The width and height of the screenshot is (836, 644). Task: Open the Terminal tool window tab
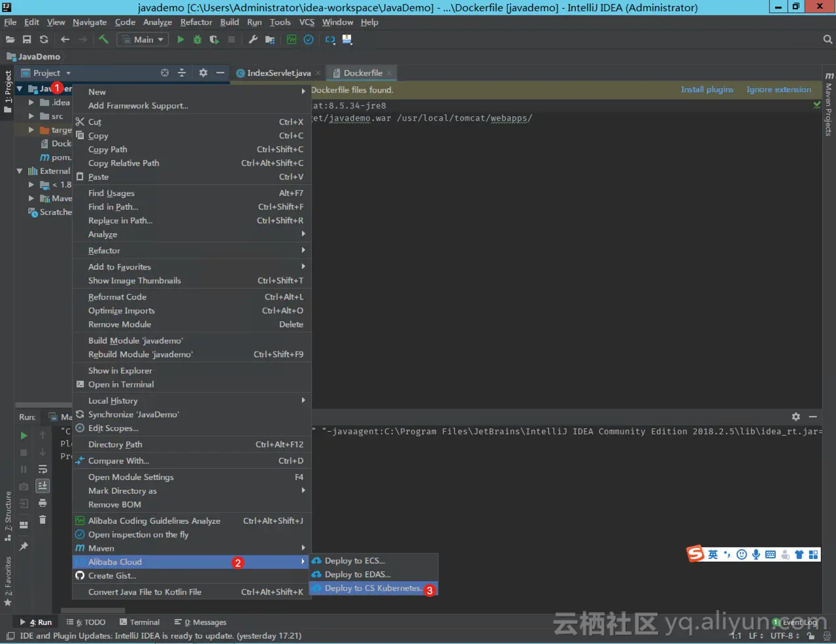point(140,622)
